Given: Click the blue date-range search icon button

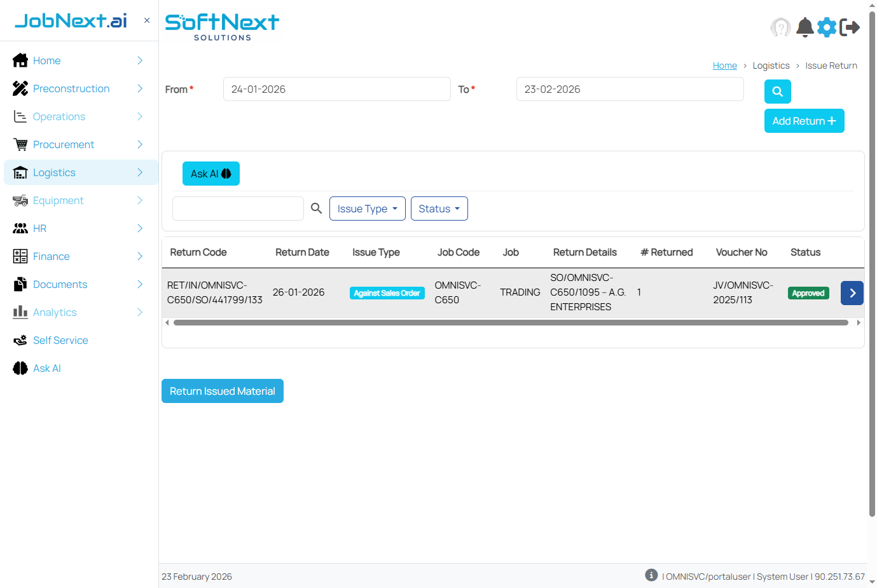Looking at the screenshot, I should pyautogui.click(x=777, y=92).
